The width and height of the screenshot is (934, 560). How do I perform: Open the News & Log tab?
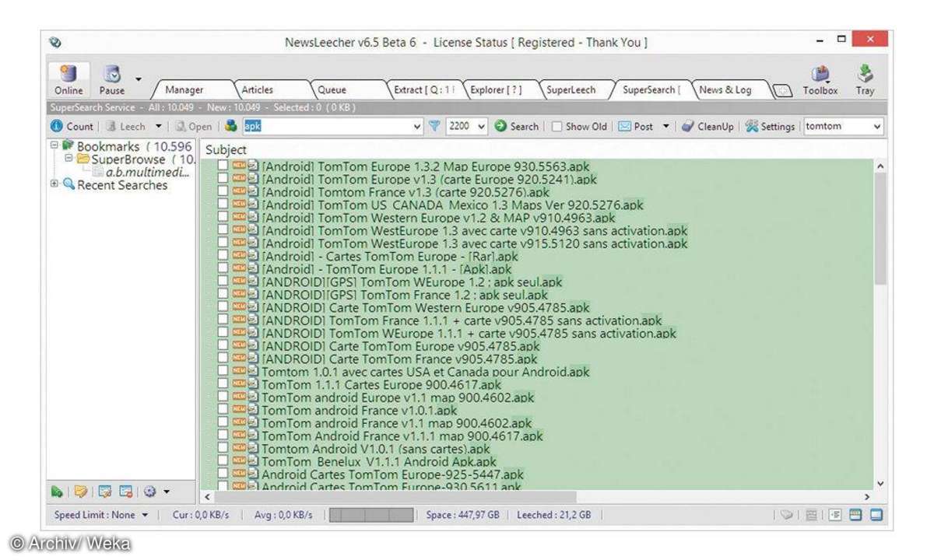[x=725, y=90]
